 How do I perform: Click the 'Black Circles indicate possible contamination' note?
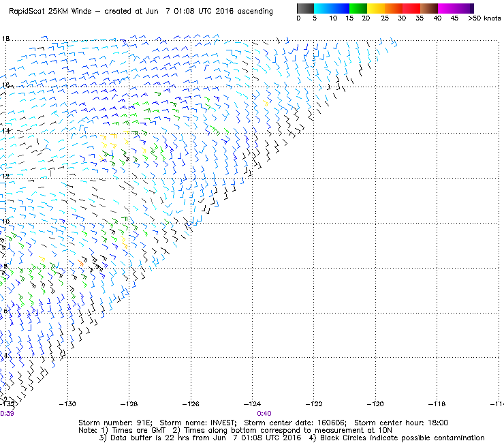pyautogui.click(x=402, y=438)
